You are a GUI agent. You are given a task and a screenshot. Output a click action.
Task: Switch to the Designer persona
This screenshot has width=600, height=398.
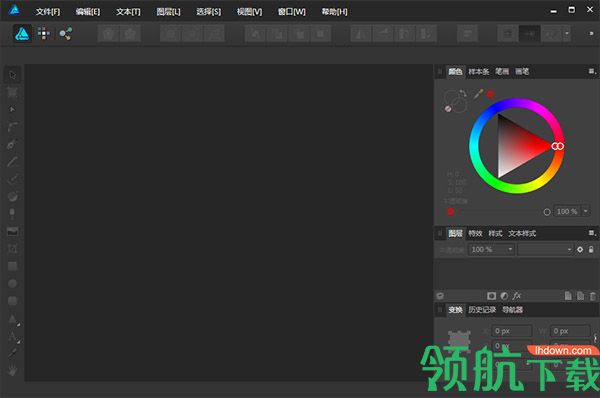23,34
